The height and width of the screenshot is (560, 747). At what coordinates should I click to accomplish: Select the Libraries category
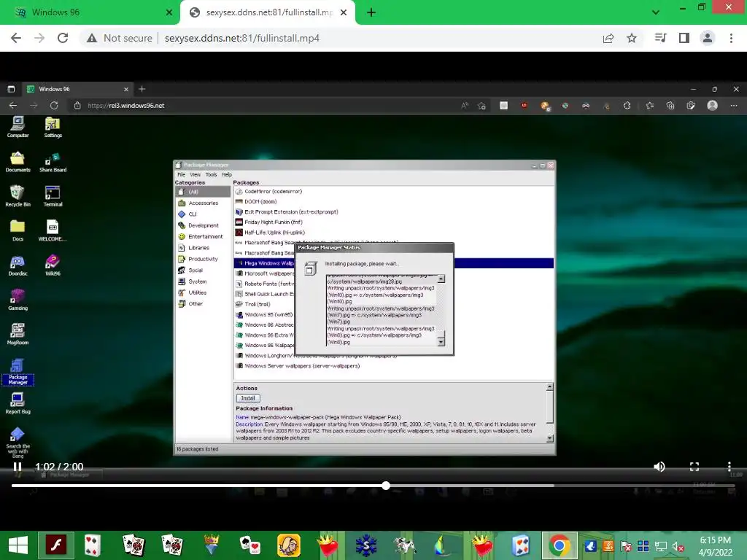coord(203,248)
